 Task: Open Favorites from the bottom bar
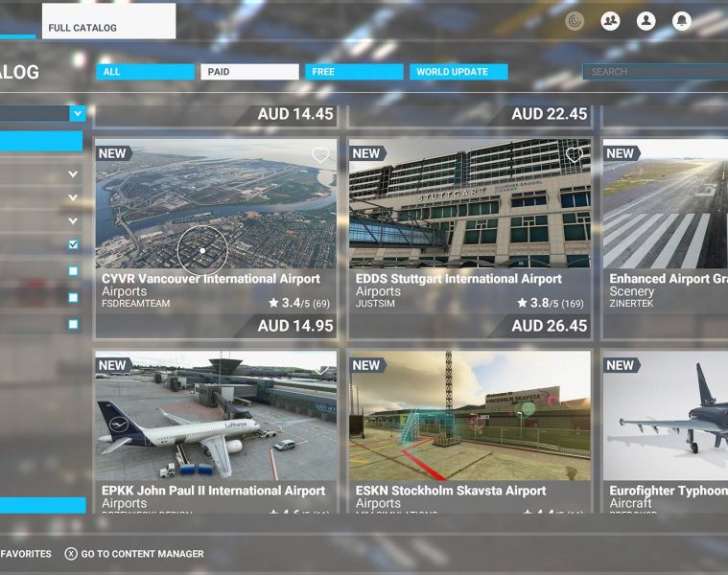(26, 554)
